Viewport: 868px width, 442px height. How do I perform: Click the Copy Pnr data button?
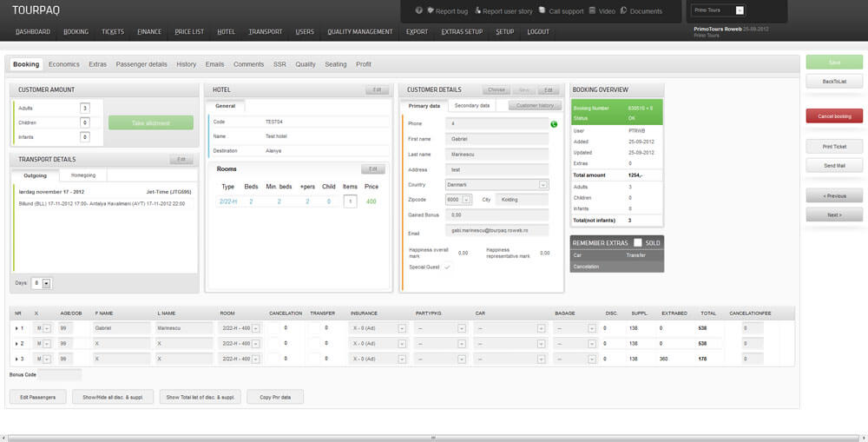coord(275,397)
